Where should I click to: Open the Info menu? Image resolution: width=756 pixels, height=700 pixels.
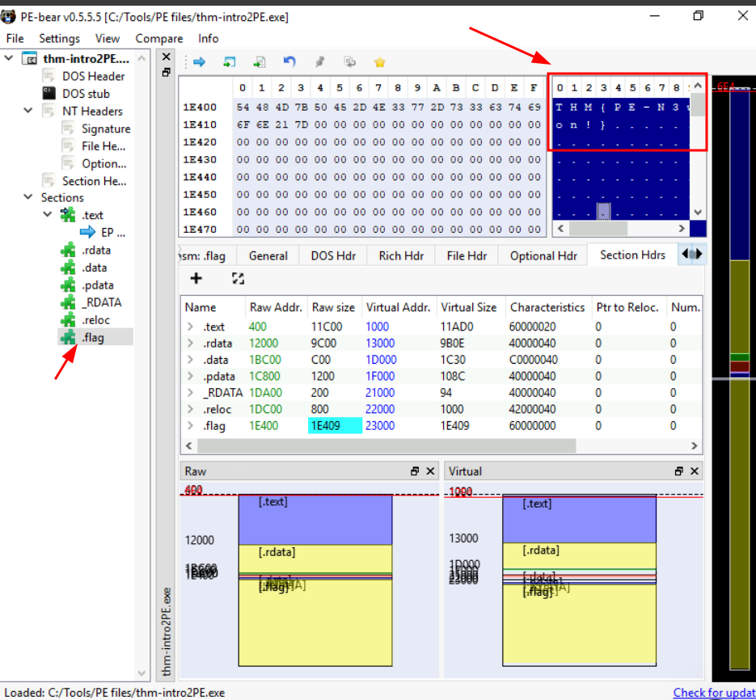point(209,39)
